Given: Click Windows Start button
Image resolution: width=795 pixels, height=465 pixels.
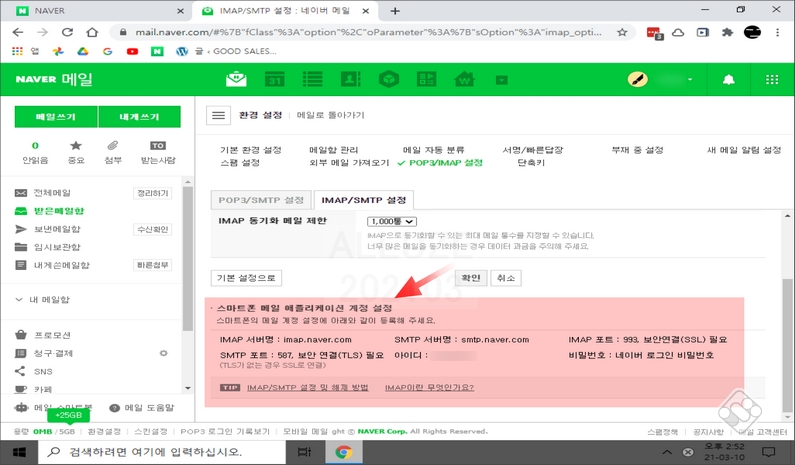Looking at the screenshot, I should (x=19, y=452).
